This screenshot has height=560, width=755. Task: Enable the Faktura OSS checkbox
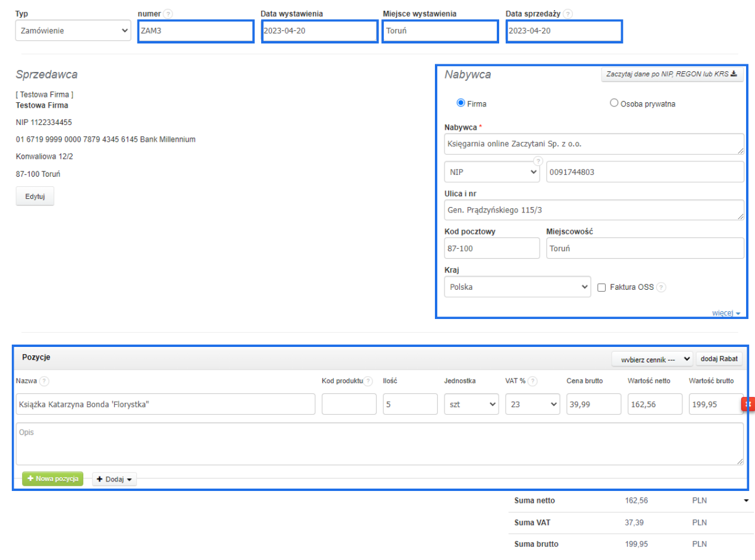click(x=602, y=287)
